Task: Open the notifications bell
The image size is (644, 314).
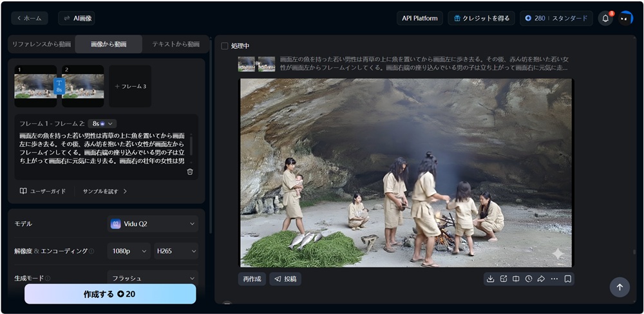Action: coord(605,18)
